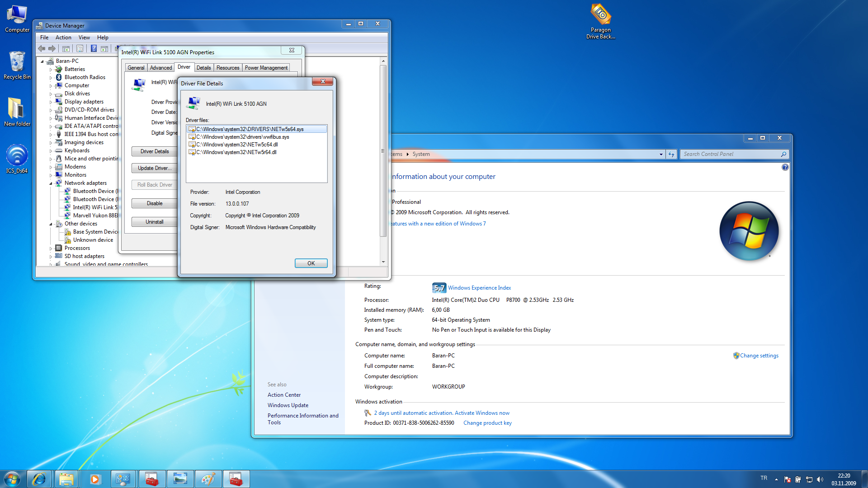
Task: Expand the Bluetooth Radios node
Action: pyautogui.click(x=51, y=78)
